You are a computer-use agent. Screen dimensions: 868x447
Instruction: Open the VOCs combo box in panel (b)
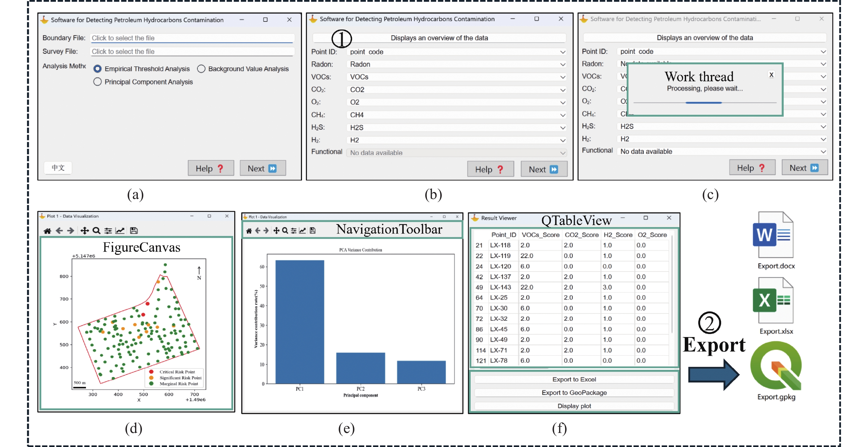point(456,77)
